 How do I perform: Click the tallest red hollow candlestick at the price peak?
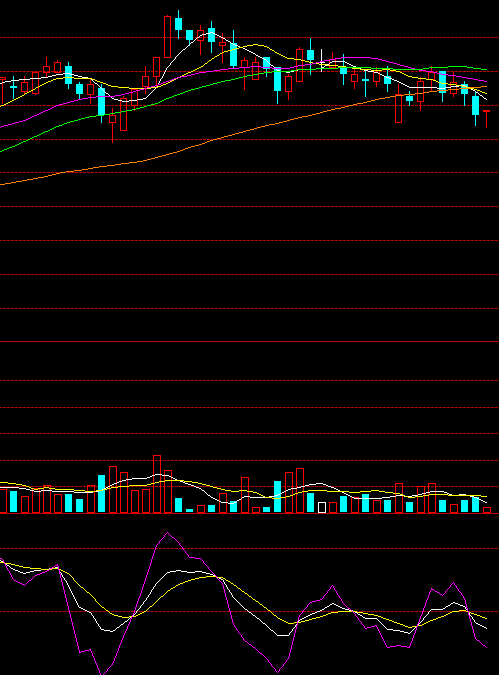click(167, 37)
